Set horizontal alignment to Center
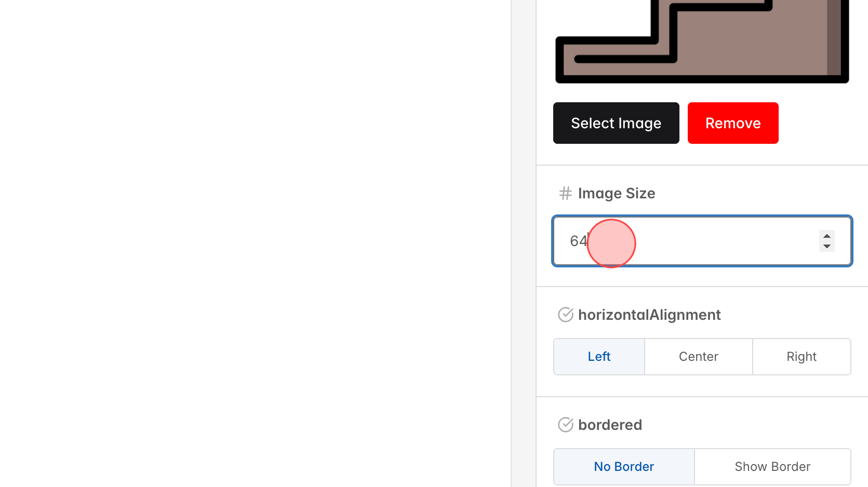The width and height of the screenshot is (868, 487). [698, 357]
